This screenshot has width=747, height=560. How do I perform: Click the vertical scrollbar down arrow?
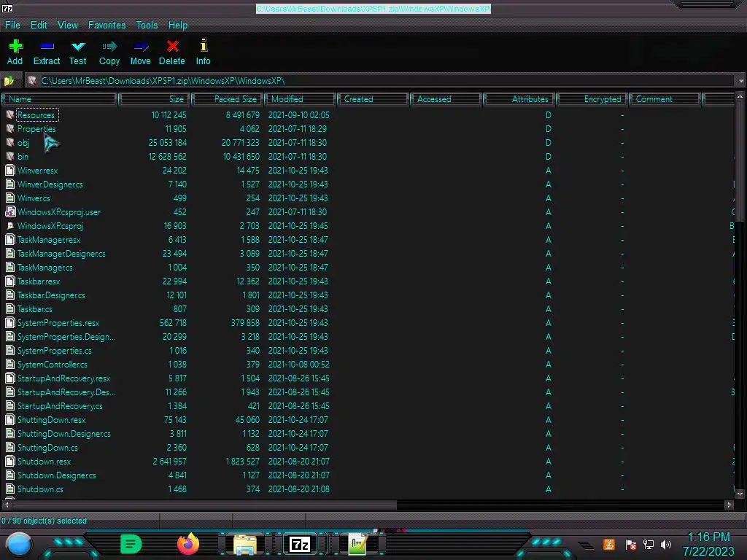[x=740, y=494]
